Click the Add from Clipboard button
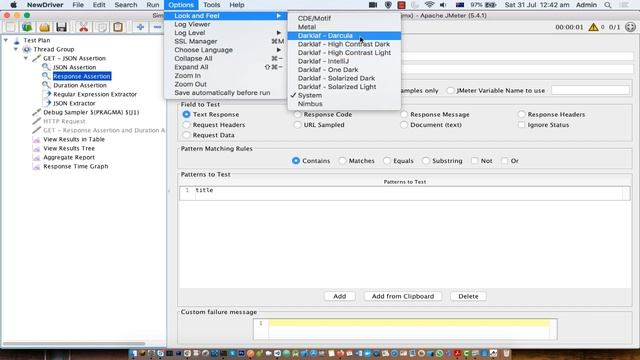Image resolution: width=640 pixels, height=360 pixels. coord(403,296)
